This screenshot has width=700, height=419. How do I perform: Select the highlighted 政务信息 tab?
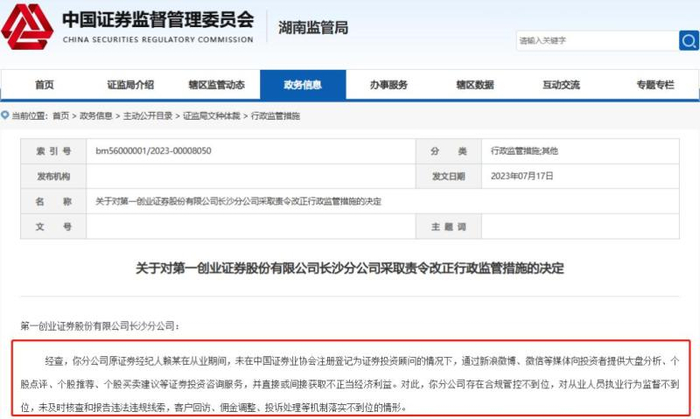click(x=303, y=85)
